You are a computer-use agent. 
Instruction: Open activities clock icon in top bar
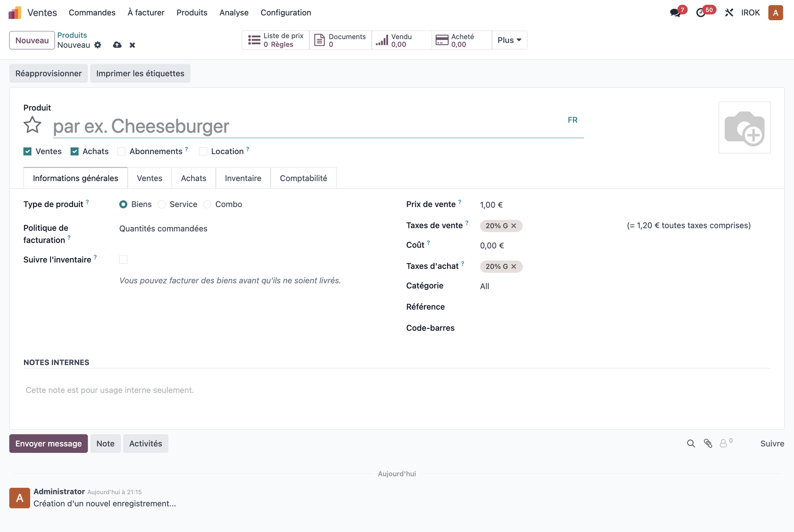click(701, 13)
